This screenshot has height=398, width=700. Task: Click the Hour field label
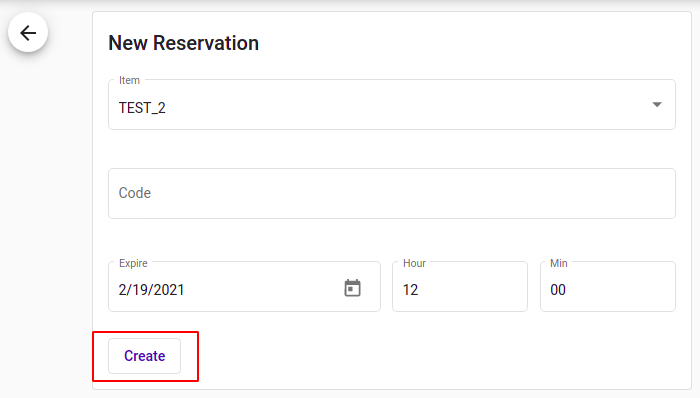tap(414, 263)
